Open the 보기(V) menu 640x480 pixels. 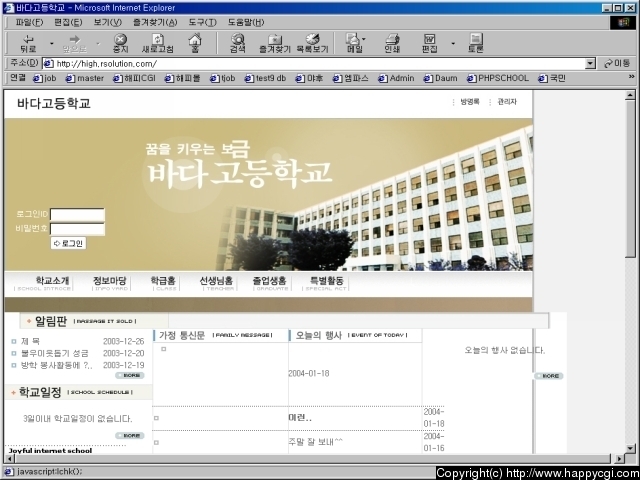[x=107, y=22]
